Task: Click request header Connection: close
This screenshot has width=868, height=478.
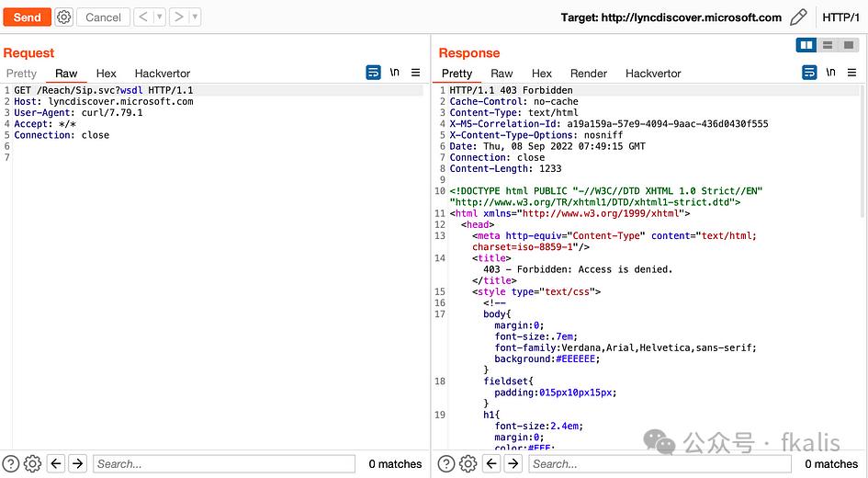Action: pyautogui.click(x=62, y=135)
